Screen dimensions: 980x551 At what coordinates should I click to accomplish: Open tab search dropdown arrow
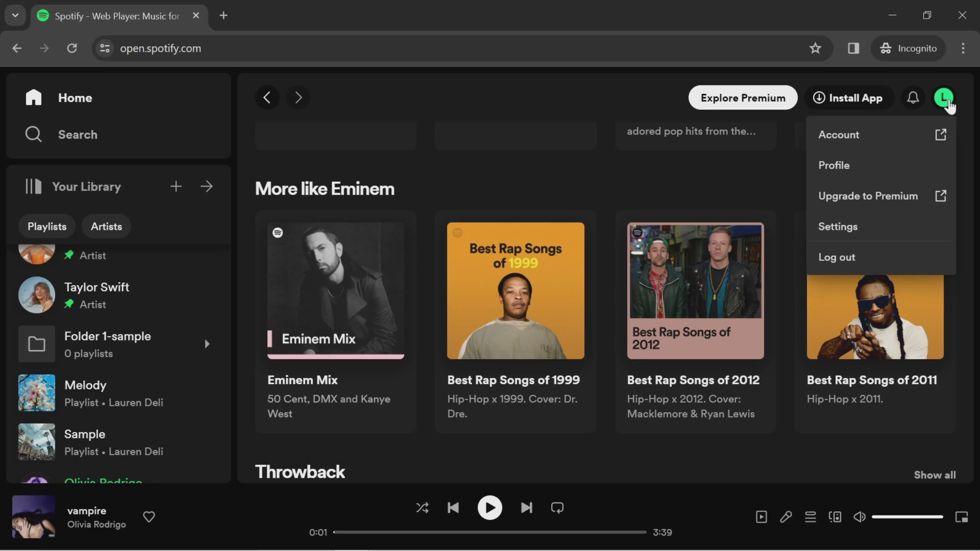(15, 16)
